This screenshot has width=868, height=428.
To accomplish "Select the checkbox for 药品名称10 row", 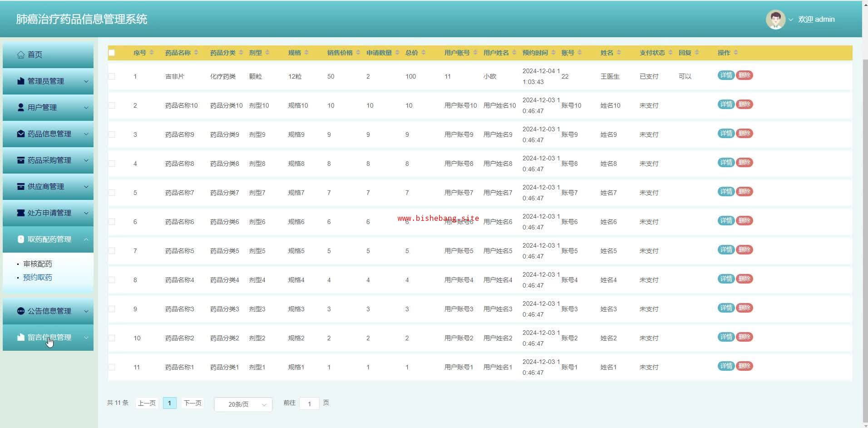I will coord(112,105).
